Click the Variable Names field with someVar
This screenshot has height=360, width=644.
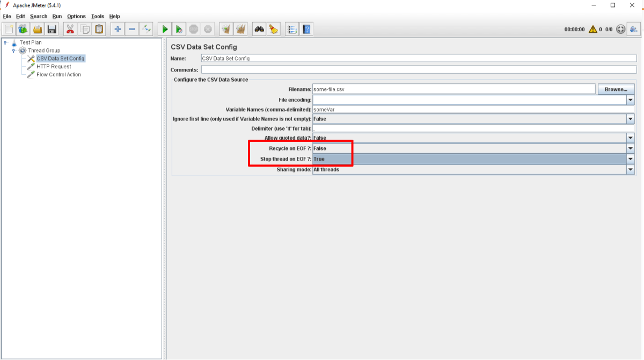pos(473,109)
